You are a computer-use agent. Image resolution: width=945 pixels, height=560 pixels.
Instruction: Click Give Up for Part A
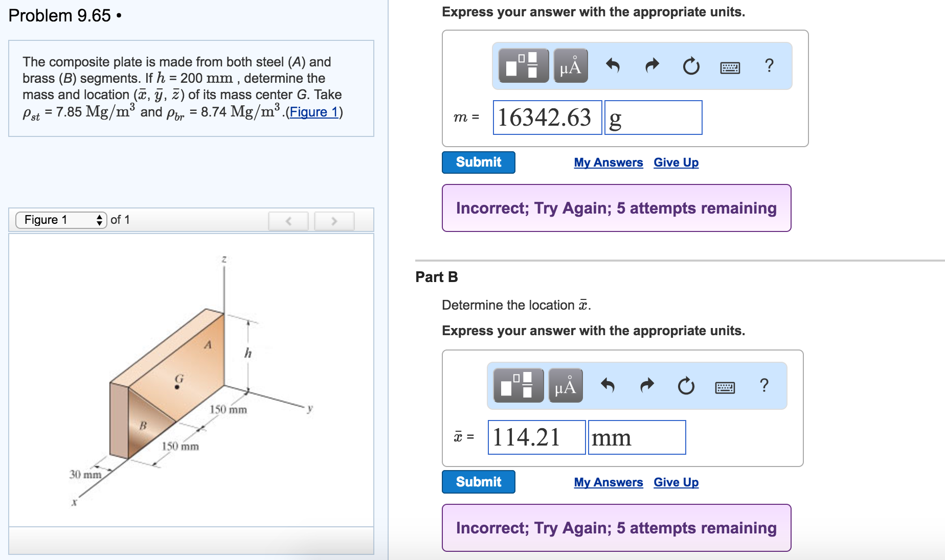click(x=676, y=162)
